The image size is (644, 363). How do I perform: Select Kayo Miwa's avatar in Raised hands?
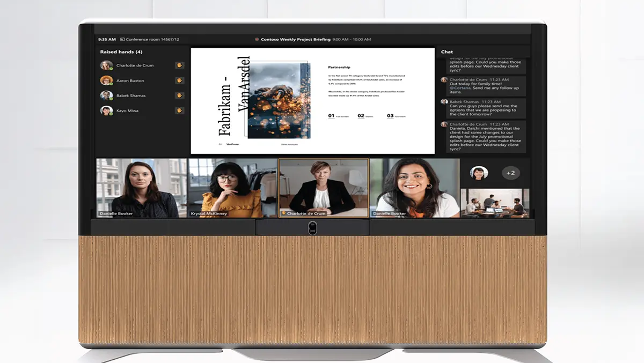point(106,110)
